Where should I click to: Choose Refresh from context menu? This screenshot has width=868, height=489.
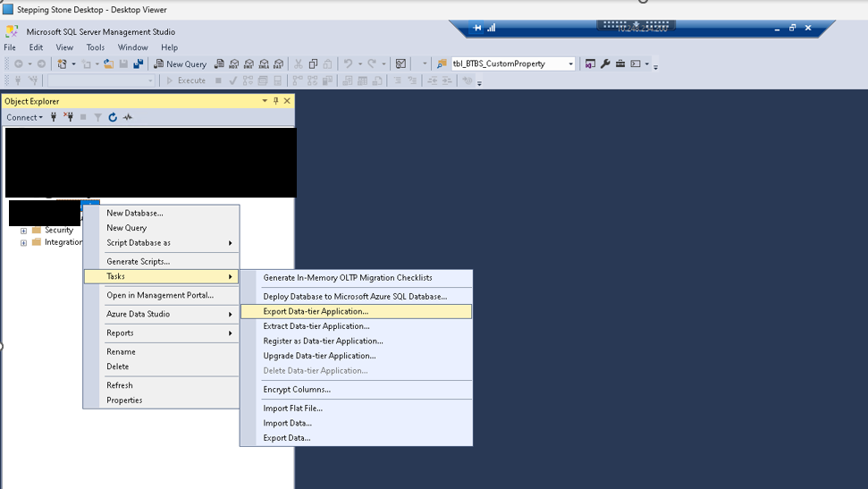161,385
